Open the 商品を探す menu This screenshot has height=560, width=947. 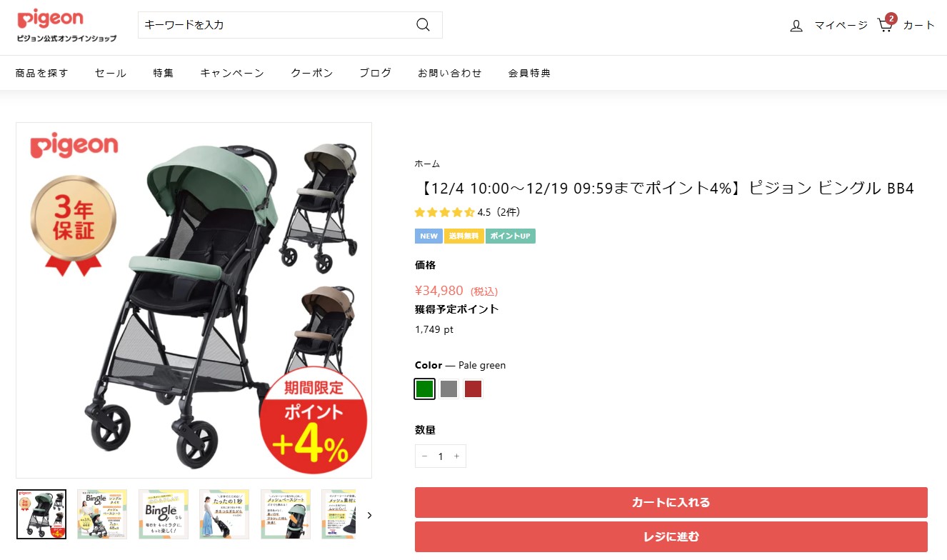41,73
